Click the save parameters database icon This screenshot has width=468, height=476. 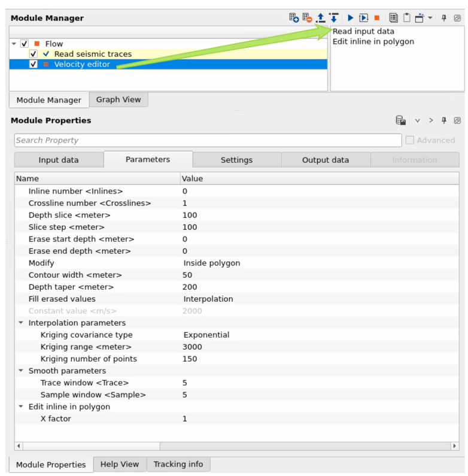400,120
